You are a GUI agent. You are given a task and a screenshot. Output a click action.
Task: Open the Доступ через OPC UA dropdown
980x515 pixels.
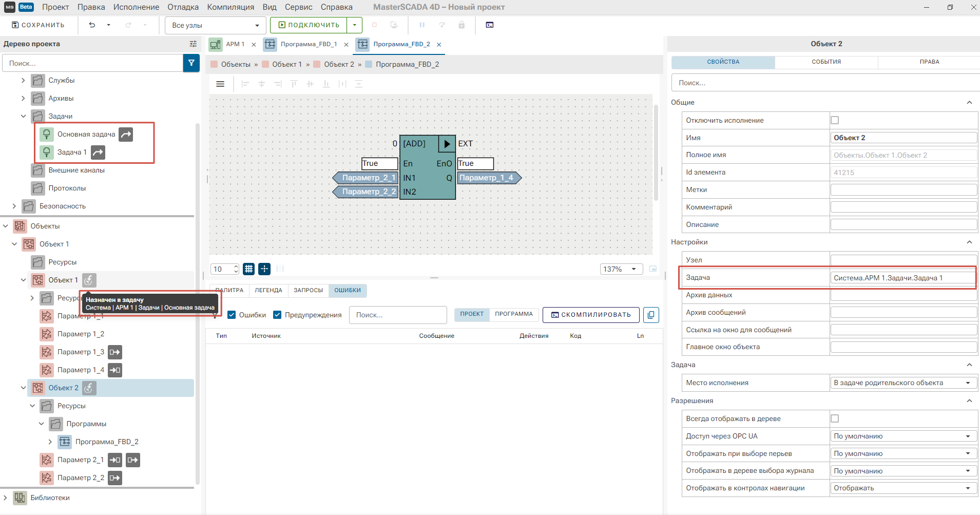coord(903,436)
